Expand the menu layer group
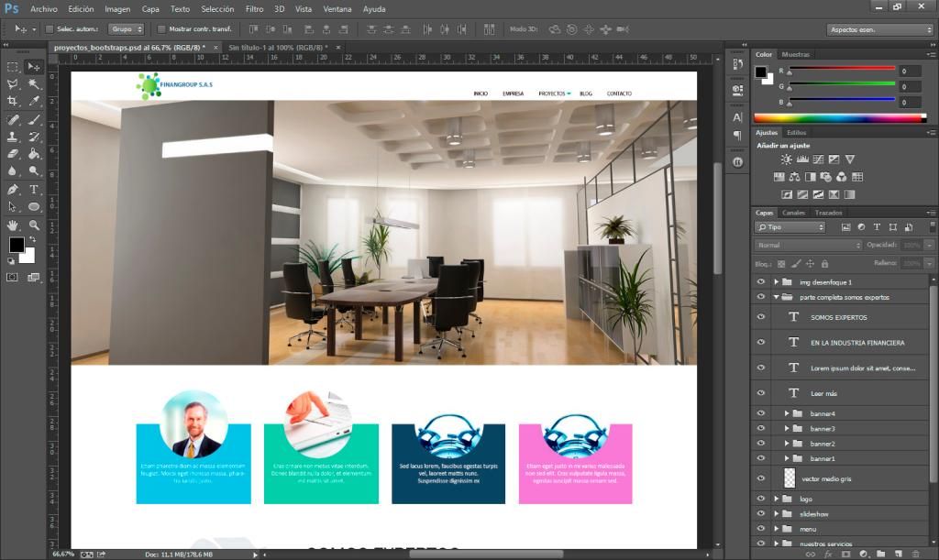 point(776,529)
